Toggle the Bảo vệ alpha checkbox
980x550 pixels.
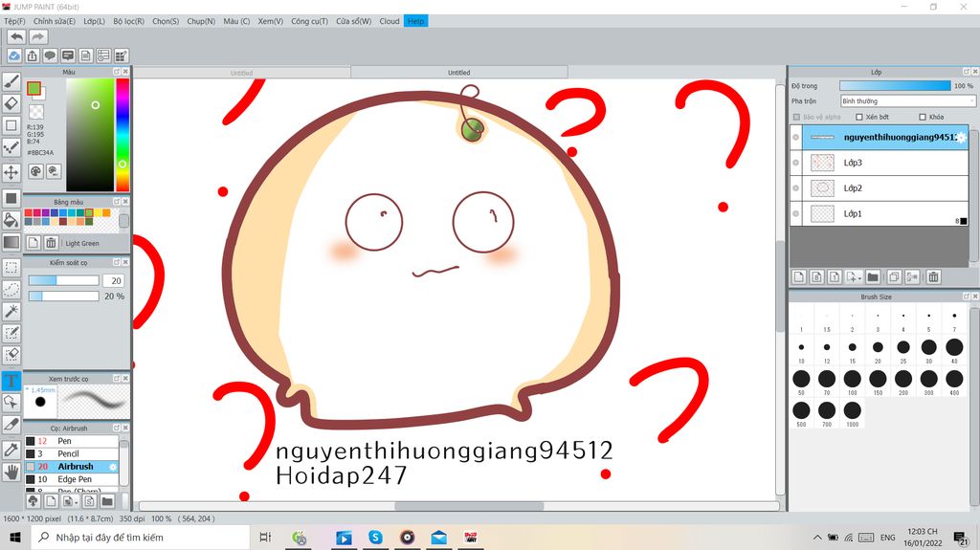coord(796,117)
